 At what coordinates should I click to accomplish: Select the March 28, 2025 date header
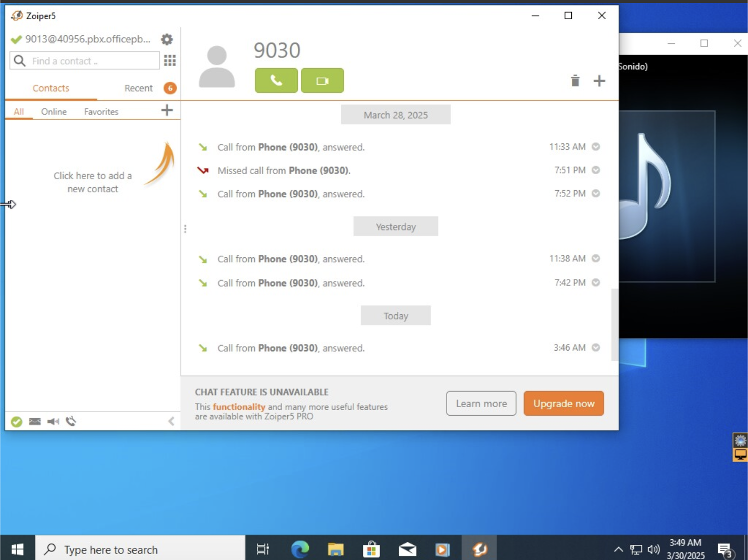pos(396,115)
